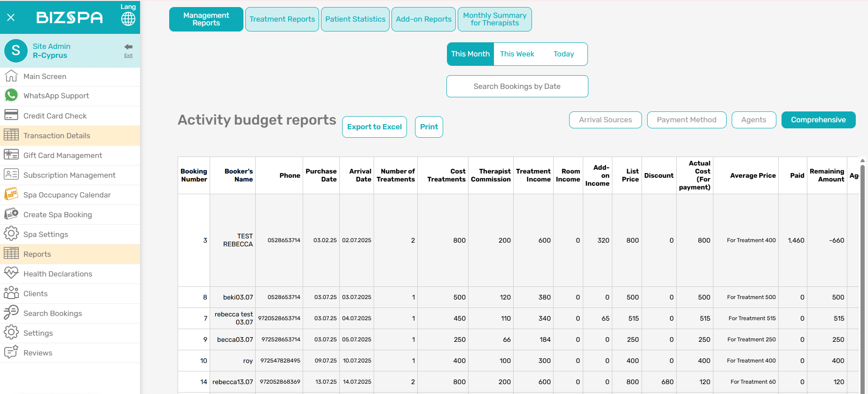Switch to the Treatment Reports tab

pyautogui.click(x=282, y=19)
